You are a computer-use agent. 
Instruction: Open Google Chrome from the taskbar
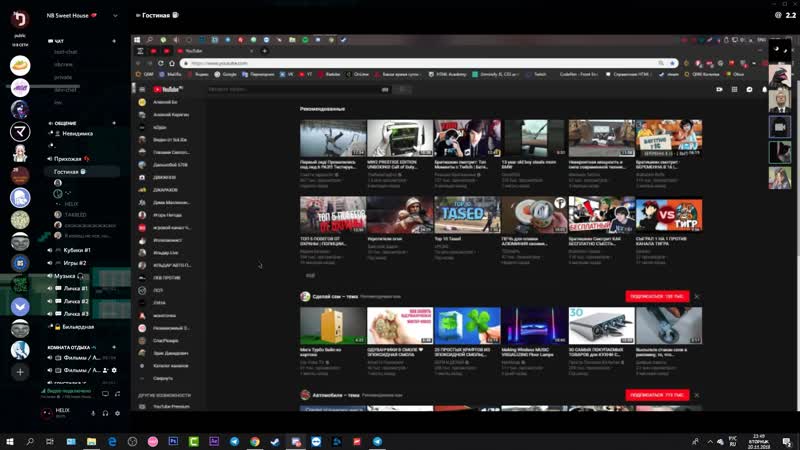255,441
